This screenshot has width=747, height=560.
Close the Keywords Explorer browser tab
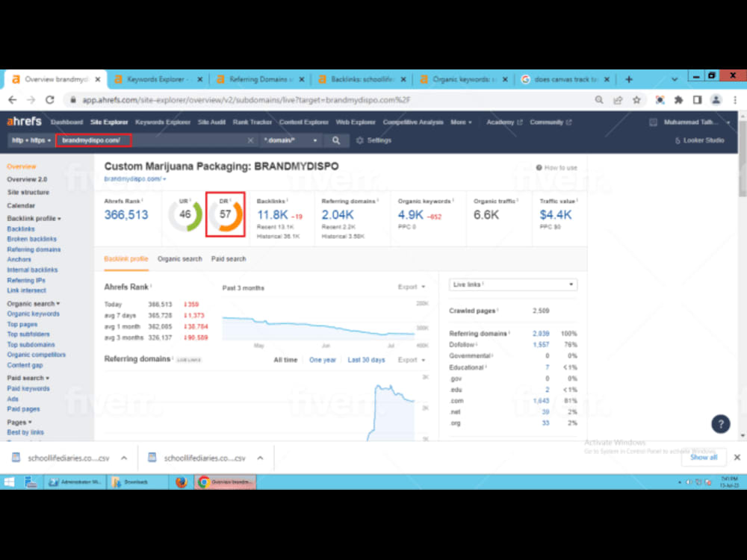[199, 80]
